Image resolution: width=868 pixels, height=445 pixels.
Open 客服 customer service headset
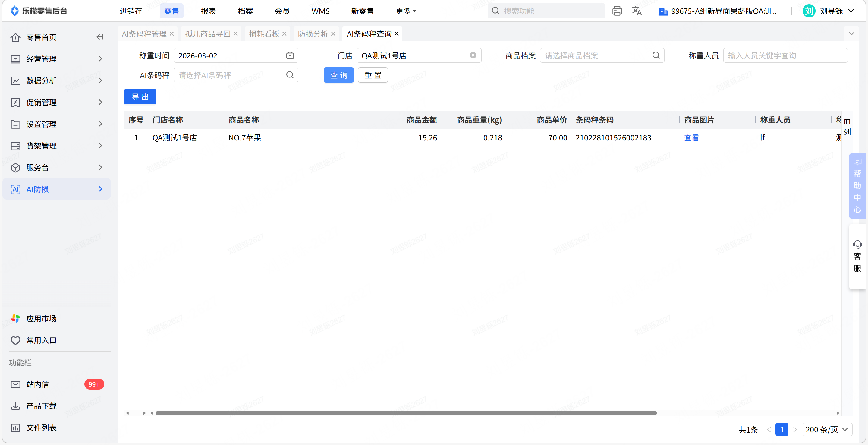pyautogui.click(x=857, y=256)
